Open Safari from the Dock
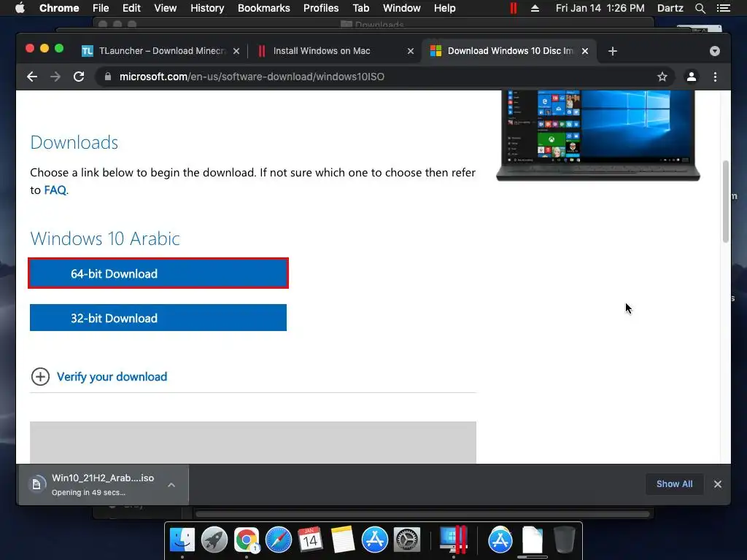Screen dimensions: 747x560 pos(278,540)
